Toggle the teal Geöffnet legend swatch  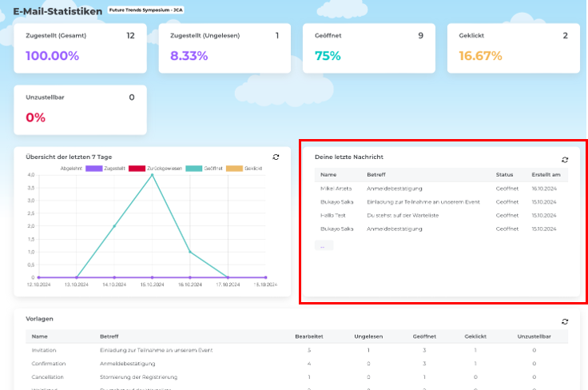[194, 169]
